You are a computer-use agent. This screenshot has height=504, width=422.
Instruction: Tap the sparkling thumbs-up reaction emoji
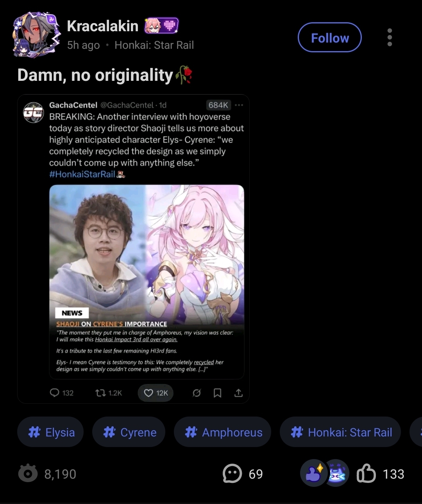(x=313, y=473)
